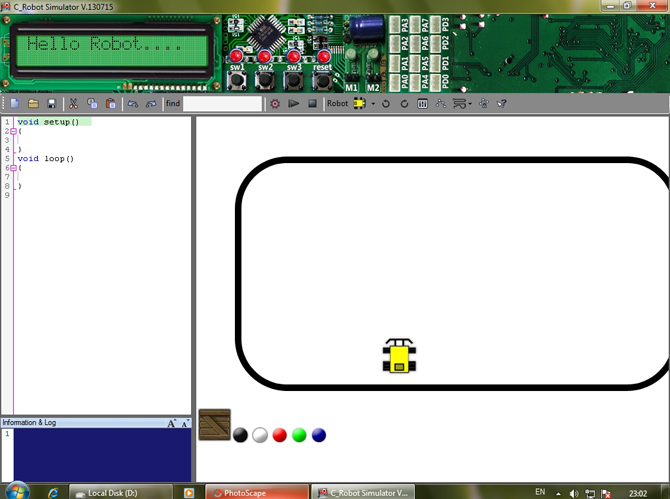
Task: Collapse the setup() function fold marker
Action: coord(13,131)
